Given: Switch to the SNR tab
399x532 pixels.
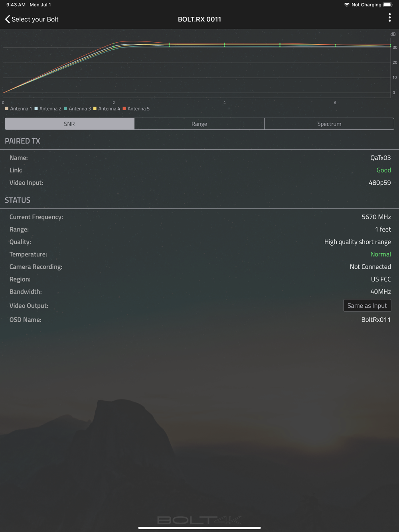Looking at the screenshot, I should [x=69, y=124].
